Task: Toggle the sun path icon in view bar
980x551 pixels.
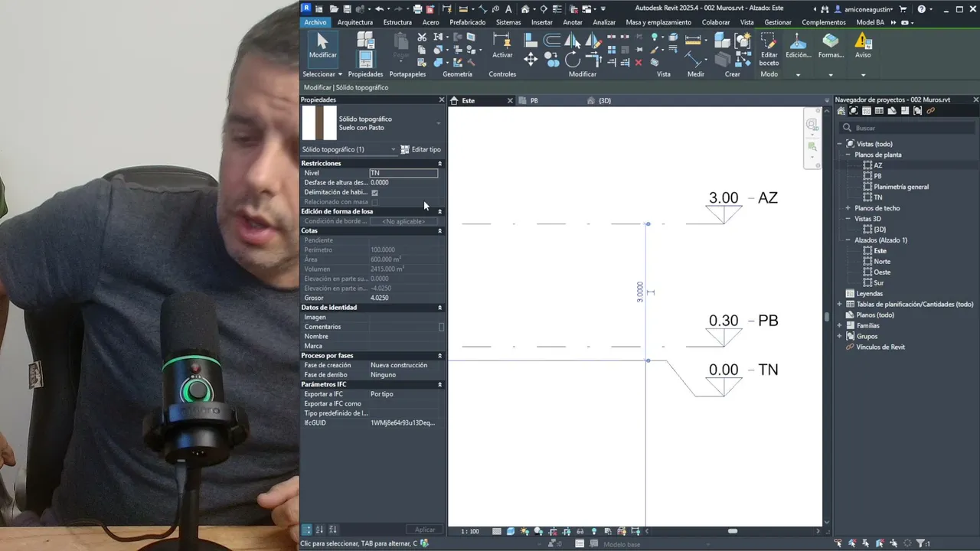Action: pos(525,531)
